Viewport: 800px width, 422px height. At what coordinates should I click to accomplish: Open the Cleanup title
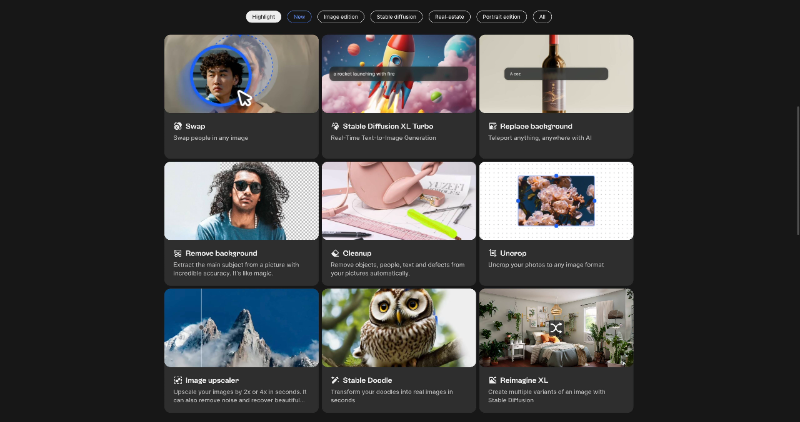357,253
